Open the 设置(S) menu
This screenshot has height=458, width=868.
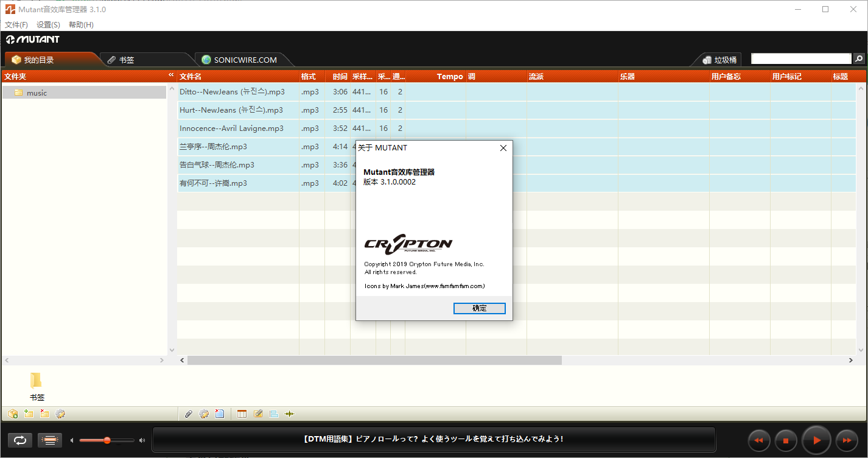point(48,25)
